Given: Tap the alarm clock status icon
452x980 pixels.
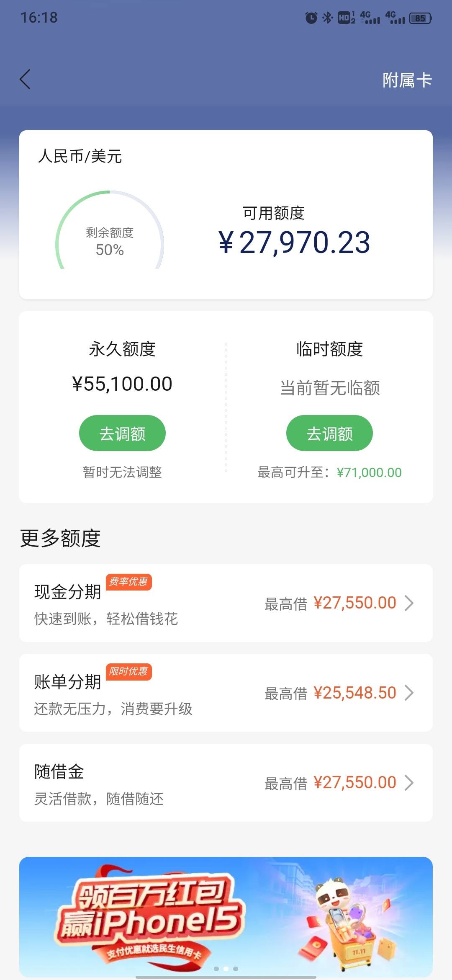Looking at the screenshot, I should 311,18.
